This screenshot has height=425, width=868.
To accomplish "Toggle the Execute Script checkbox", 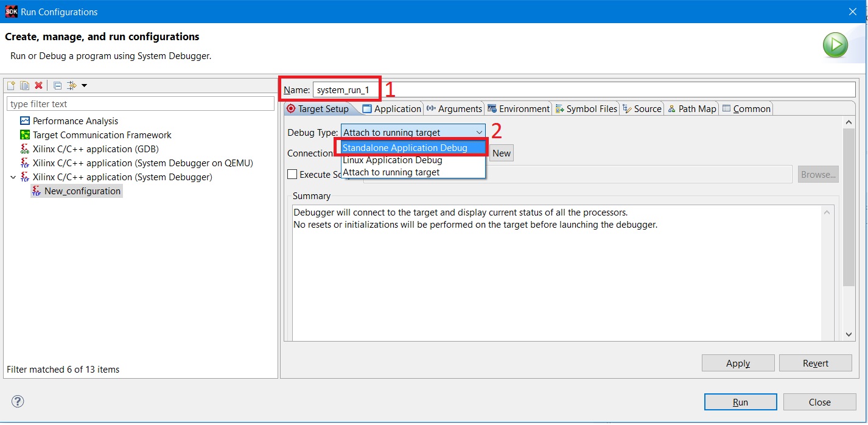I will coord(292,175).
